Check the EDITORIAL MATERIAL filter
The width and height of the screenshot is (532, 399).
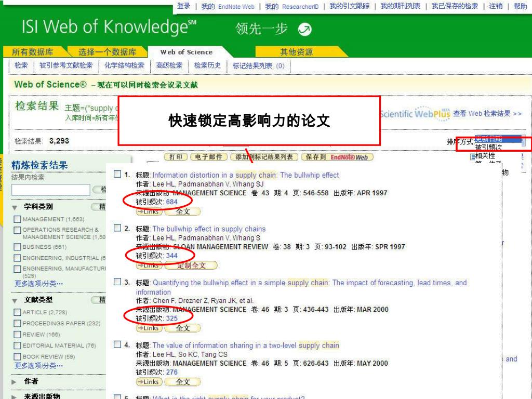pyautogui.click(x=17, y=345)
